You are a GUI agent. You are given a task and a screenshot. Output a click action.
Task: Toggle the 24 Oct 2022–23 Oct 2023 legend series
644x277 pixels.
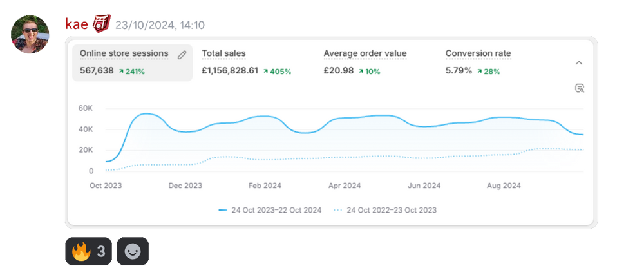pos(385,210)
